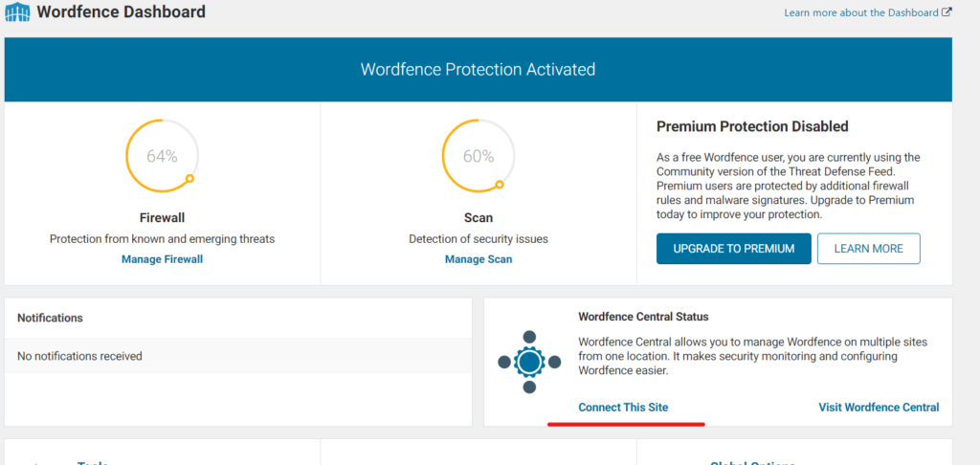
Task: Click the Premium Protection Disabled heading
Action: (x=752, y=126)
